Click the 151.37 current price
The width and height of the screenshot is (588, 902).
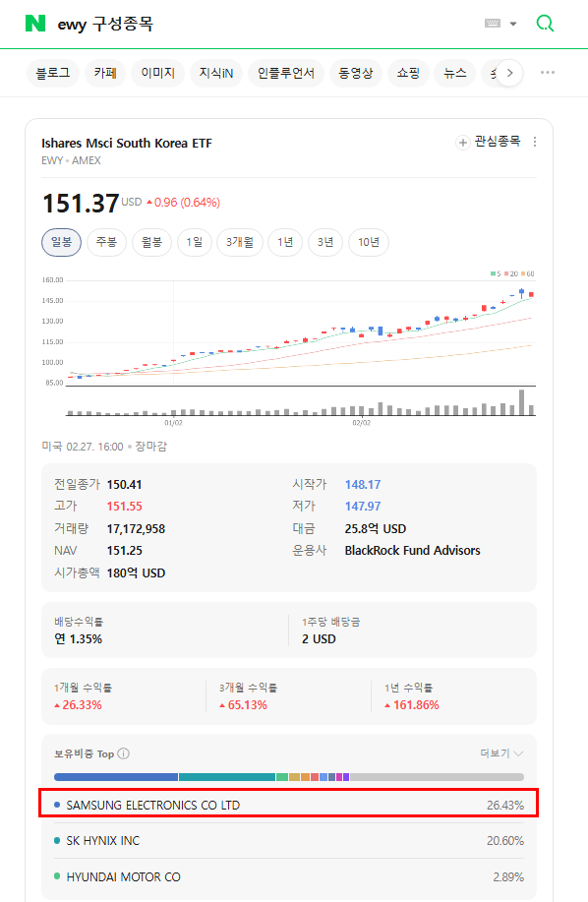[81, 204]
